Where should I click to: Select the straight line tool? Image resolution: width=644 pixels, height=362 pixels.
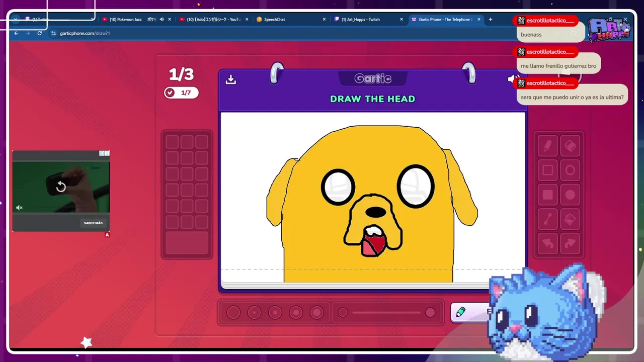(547, 219)
